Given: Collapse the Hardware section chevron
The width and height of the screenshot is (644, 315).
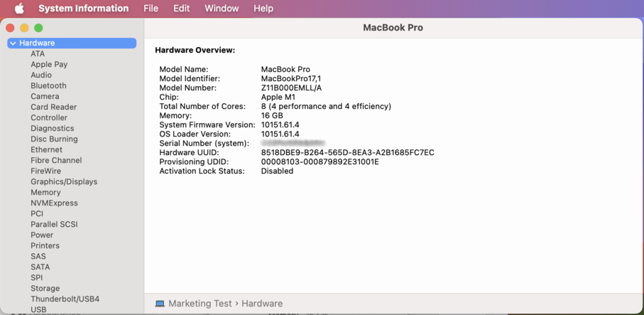Looking at the screenshot, I should click(13, 43).
